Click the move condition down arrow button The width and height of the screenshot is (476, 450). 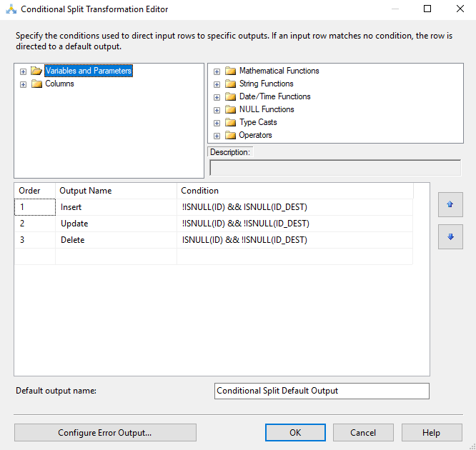click(x=450, y=237)
